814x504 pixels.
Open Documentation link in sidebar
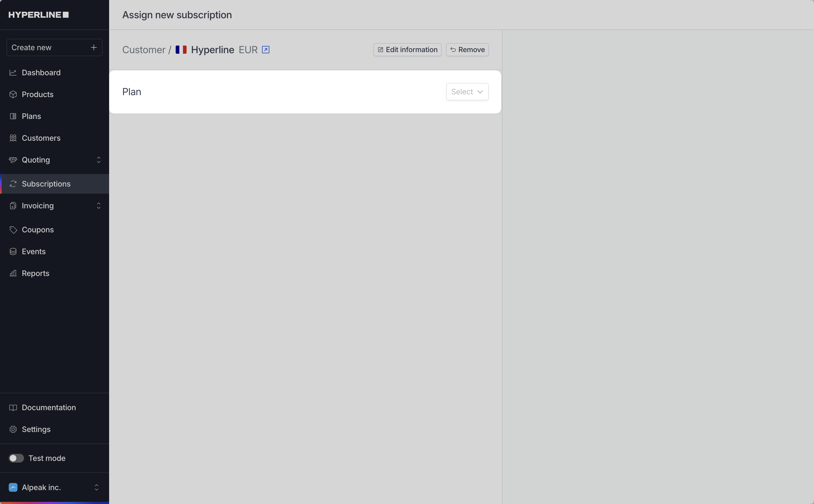pos(49,407)
